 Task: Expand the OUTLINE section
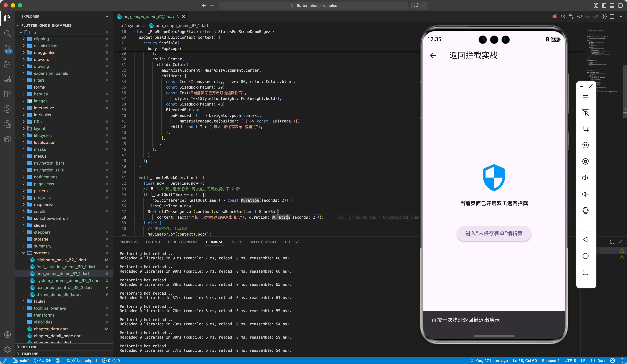click(x=29, y=347)
